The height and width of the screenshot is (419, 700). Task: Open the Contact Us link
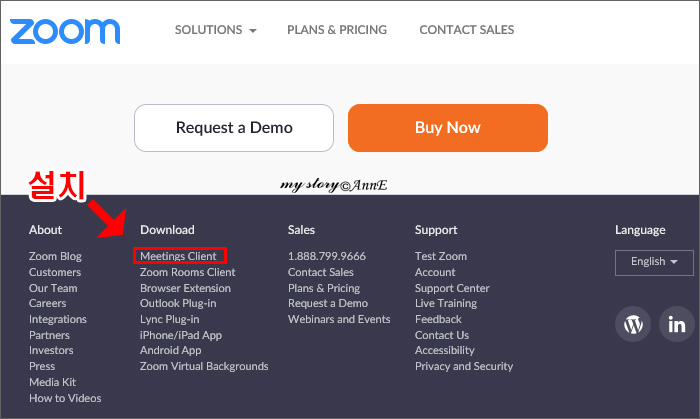coord(442,335)
